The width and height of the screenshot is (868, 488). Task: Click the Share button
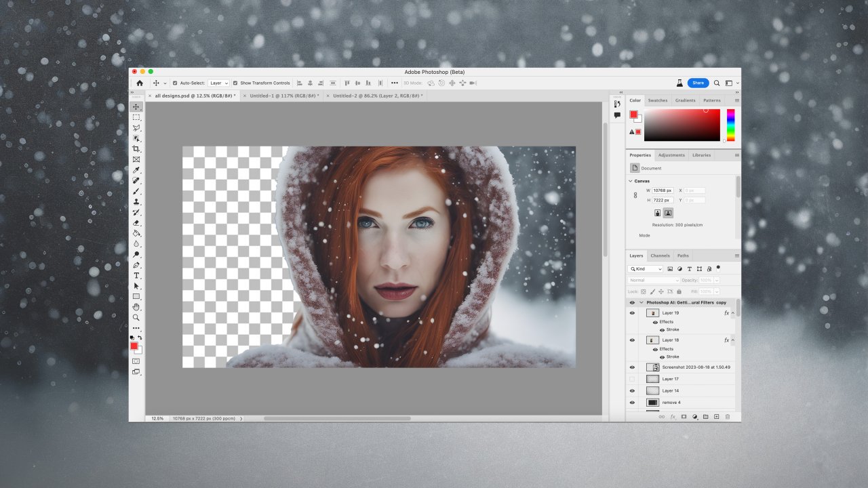(698, 83)
